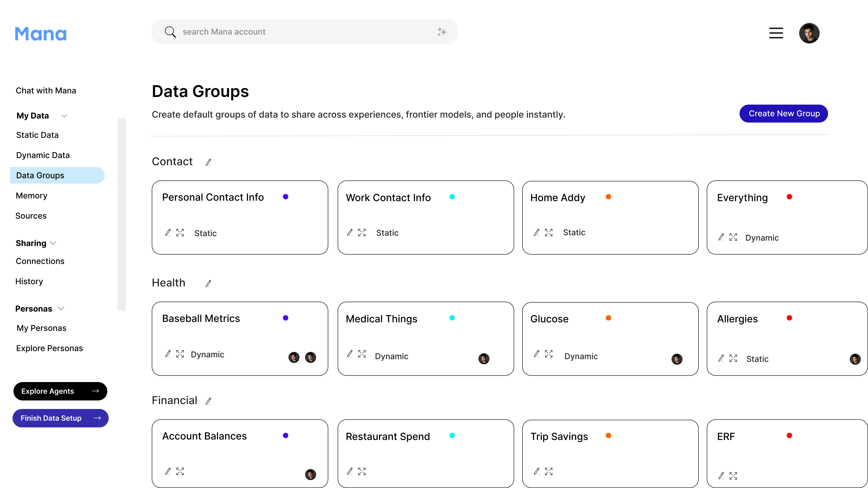Click the cyan dot on Work Contact Info
Image resolution: width=868 pixels, height=488 pixels.
click(452, 197)
